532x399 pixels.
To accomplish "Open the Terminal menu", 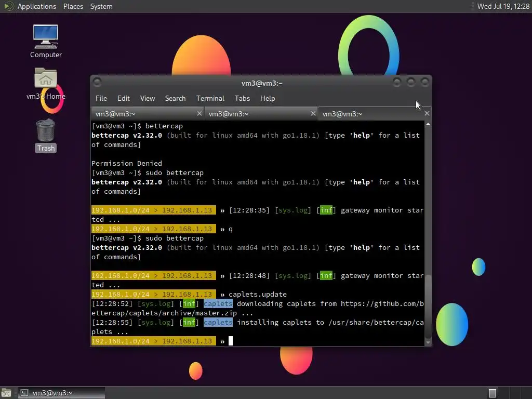I will coord(210,98).
